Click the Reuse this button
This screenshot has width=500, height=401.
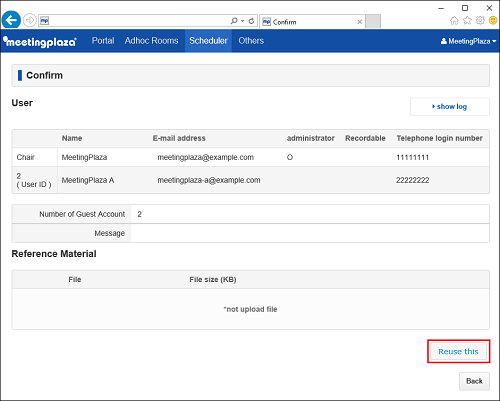[458, 351]
